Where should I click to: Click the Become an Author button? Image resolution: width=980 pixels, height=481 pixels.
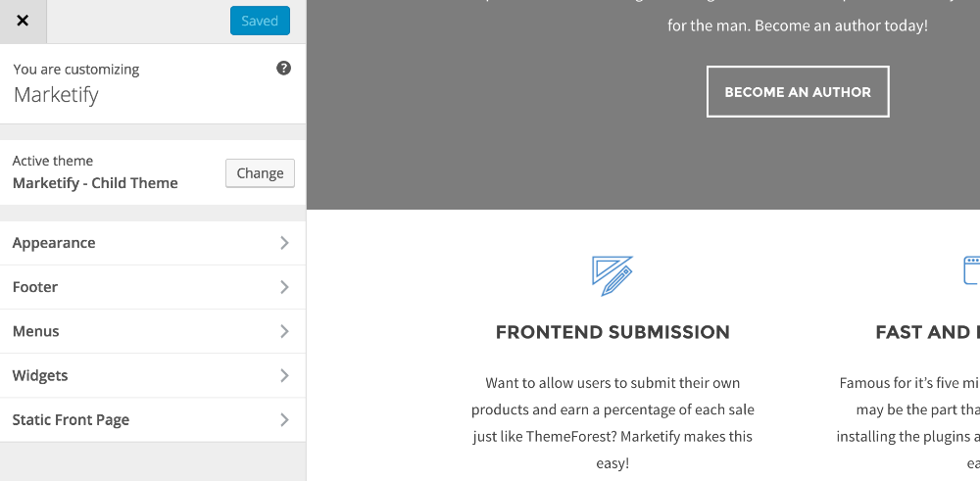798,92
